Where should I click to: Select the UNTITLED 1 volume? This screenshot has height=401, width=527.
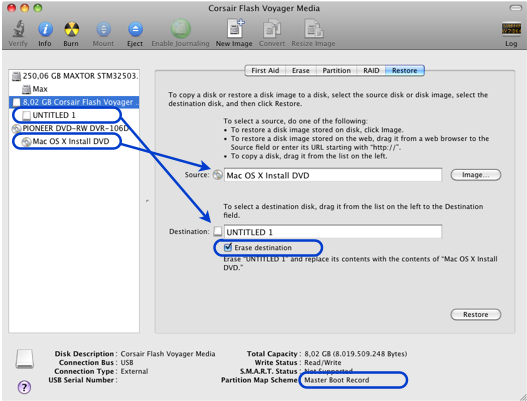74,115
